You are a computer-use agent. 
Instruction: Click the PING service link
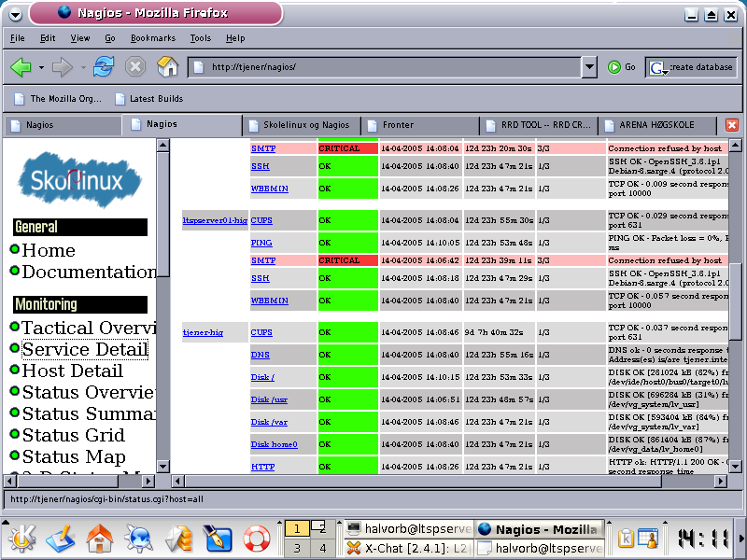coord(261,243)
